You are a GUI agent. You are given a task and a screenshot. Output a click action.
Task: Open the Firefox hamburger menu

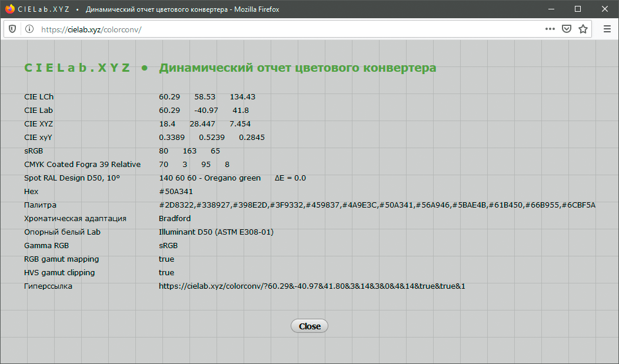(607, 29)
